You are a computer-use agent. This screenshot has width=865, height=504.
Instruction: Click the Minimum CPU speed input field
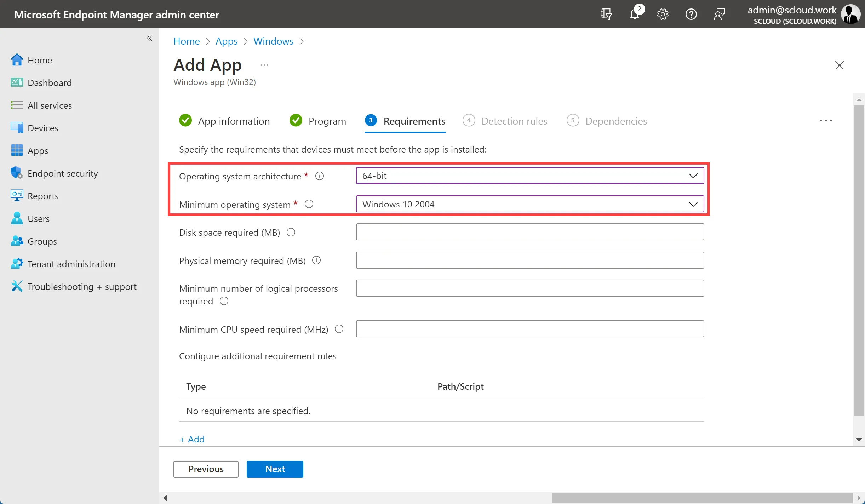pos(530,329)
